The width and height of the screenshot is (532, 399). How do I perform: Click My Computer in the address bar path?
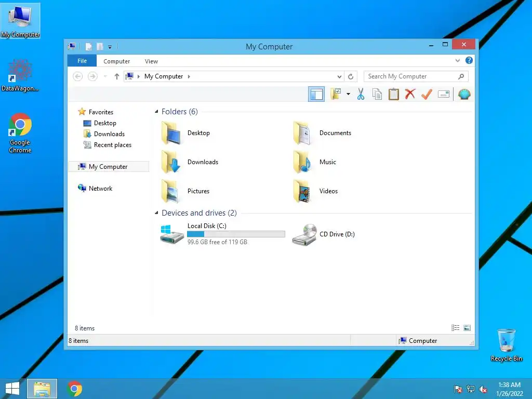pyautogui.click(x=164, y=76)
